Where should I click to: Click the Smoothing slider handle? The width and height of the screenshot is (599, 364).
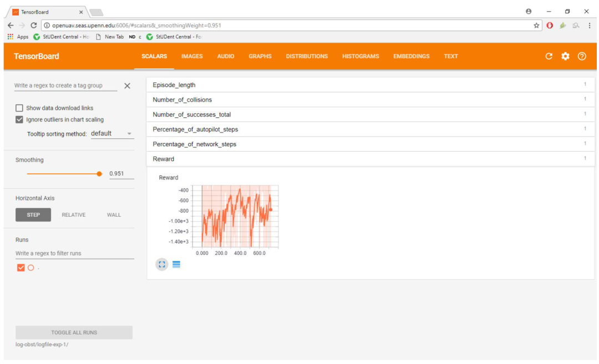[99, 173]
